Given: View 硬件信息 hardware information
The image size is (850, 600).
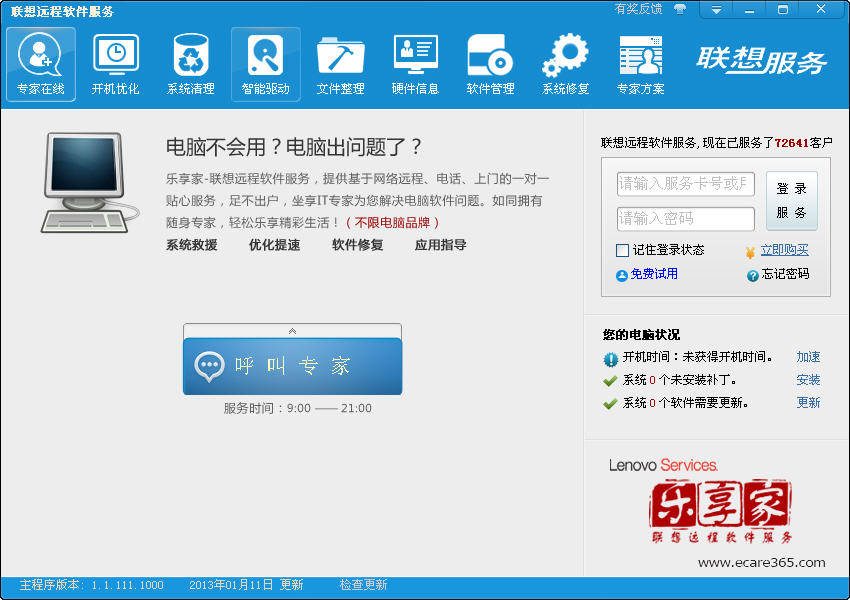Looking at the screenshot, I should pos(415,63).
